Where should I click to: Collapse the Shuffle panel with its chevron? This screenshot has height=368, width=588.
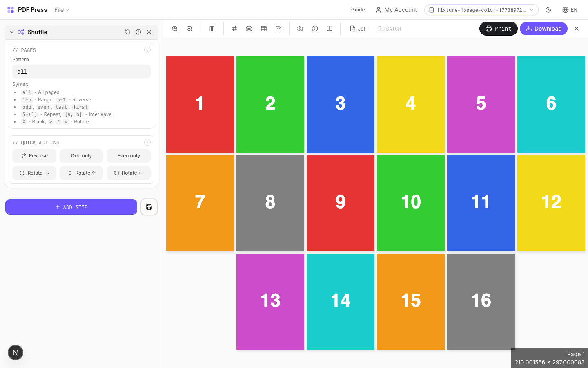pyautogui.click(x=12, y=32)
